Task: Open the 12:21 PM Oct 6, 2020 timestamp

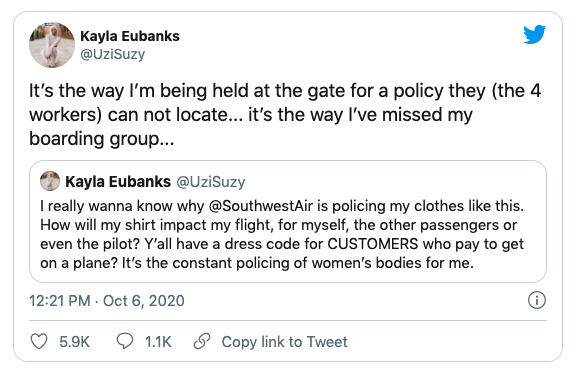Action: click(x=107, y=301)
